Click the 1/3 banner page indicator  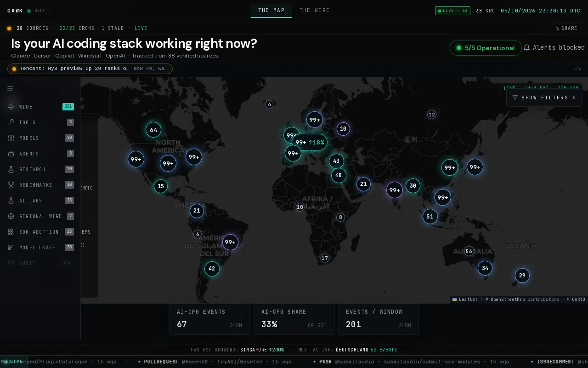[577, 69]
